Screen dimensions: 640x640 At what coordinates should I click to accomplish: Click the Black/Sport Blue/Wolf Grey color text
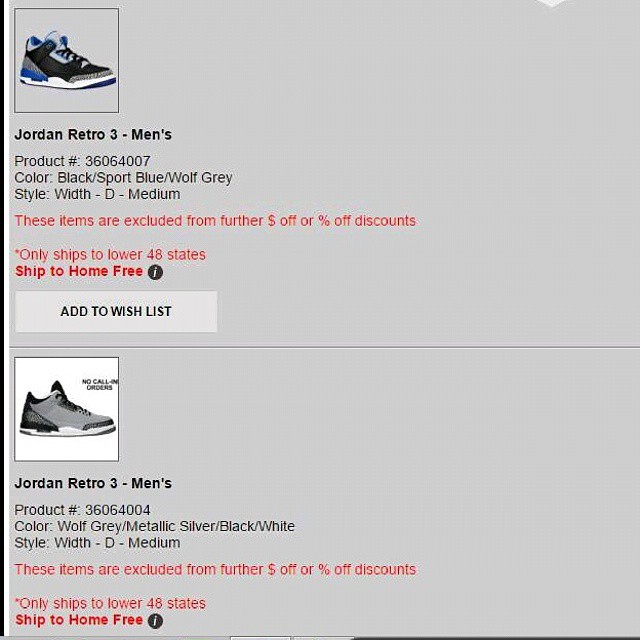point(144,178)
